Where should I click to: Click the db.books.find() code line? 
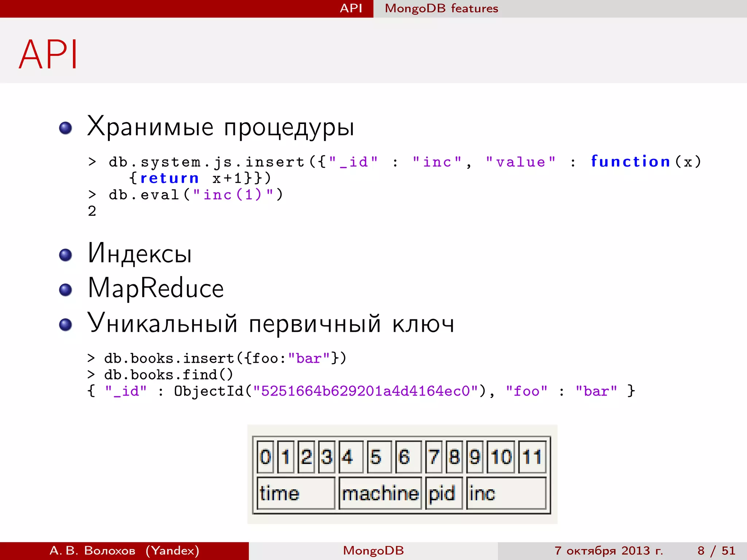pos(160,375)
